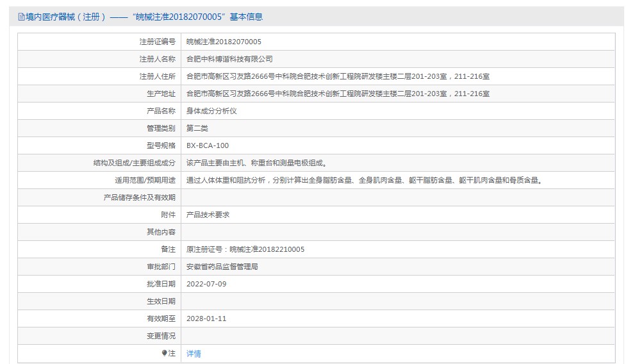Click the 注册人名称 label

158,59
